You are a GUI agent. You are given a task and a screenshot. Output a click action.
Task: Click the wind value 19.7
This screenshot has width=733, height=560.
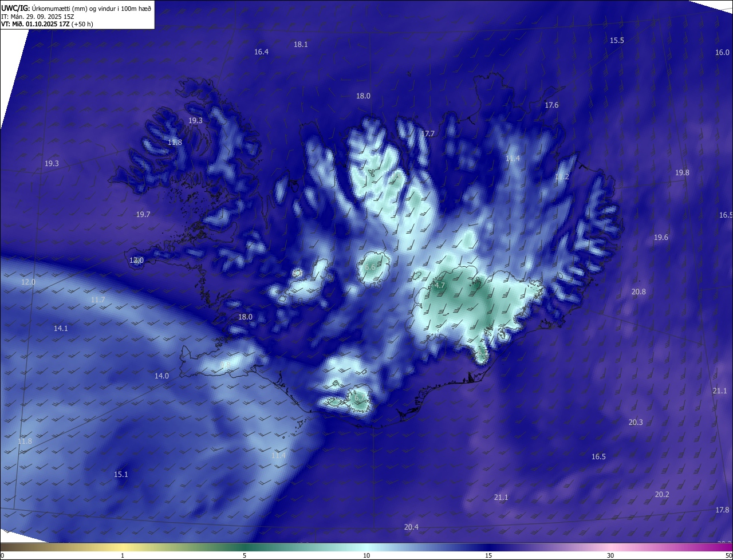tap(143, 214)
